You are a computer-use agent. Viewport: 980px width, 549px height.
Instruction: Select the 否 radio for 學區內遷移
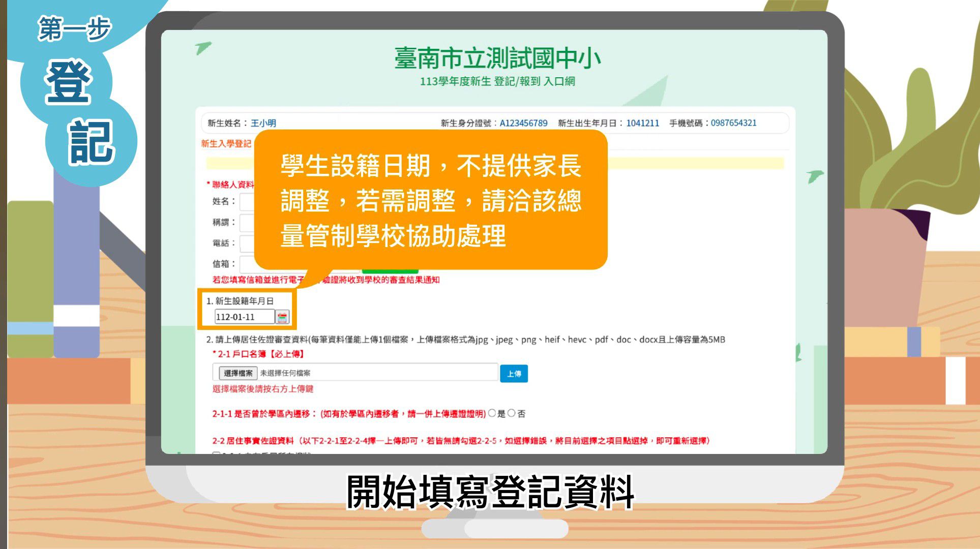(512, 413)
